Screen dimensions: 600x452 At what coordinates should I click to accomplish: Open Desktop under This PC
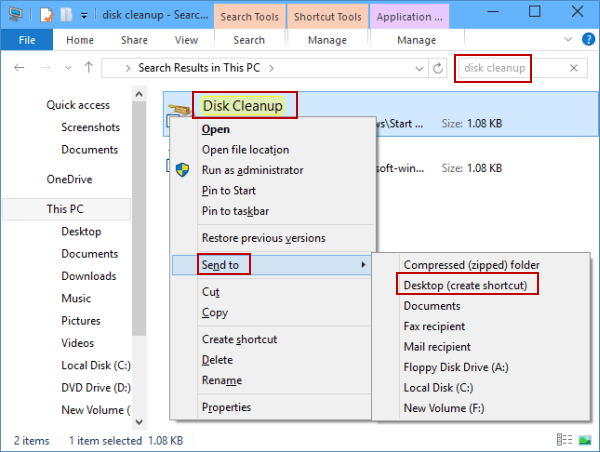(81, 231)
